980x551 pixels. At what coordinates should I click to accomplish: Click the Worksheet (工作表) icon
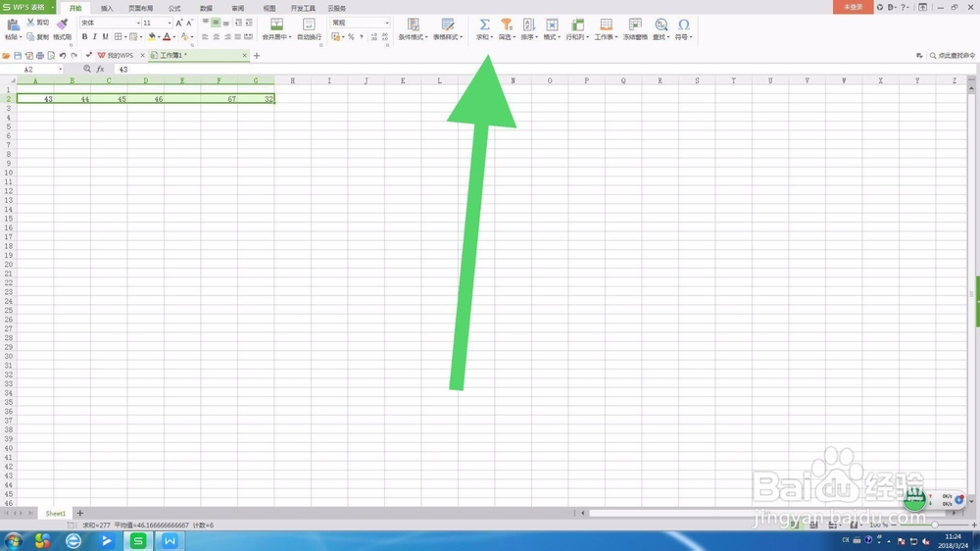click(606, 25)
